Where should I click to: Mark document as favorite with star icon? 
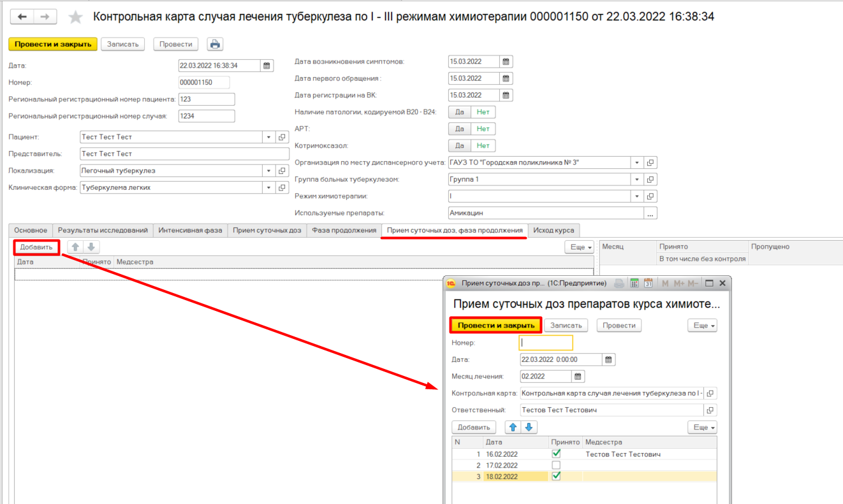(x=76, y=17)
